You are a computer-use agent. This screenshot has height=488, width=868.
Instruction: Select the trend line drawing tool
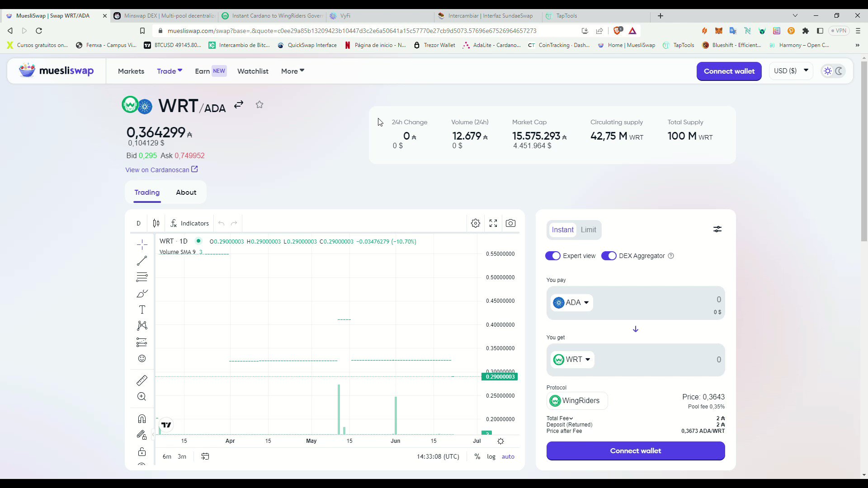click(x=142, y=261)
